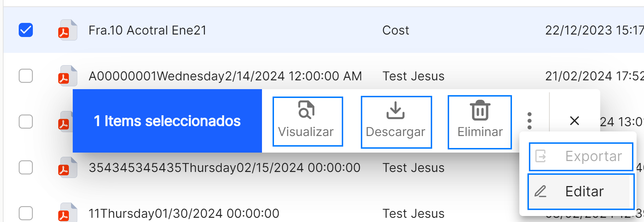Select the 11Thursday01/30/2024 row checkbox
The height and width of the screenshot is (222, 644).
tap(26, 213)
